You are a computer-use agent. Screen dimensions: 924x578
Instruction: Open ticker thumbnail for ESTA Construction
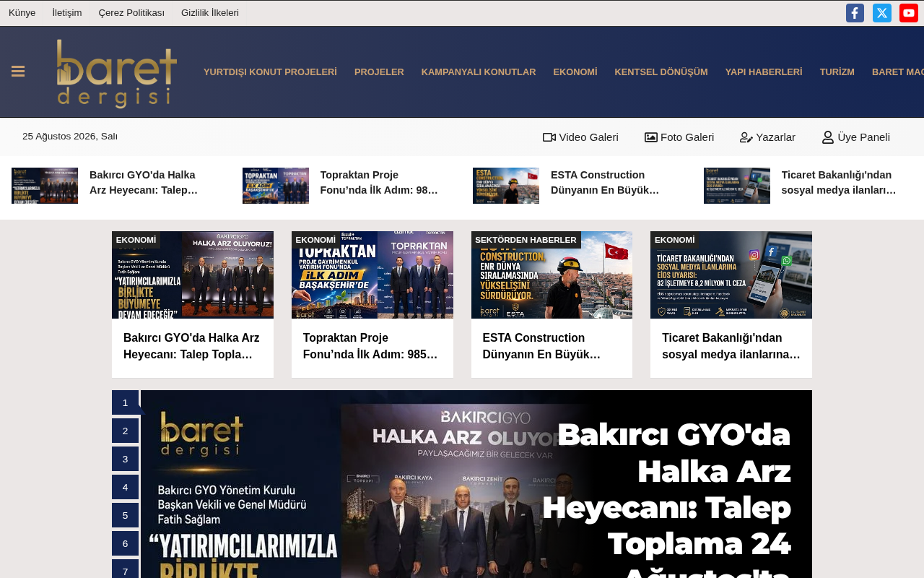506,186
